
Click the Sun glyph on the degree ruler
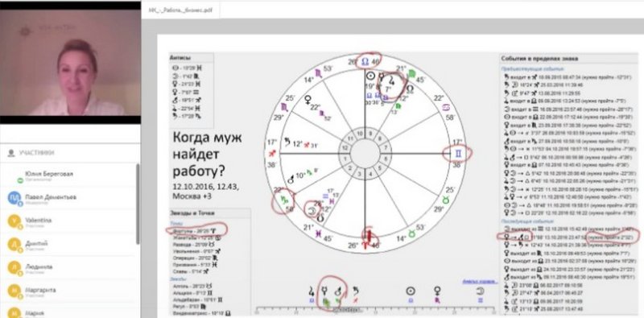pyautogui.click(x=410, y=291)
